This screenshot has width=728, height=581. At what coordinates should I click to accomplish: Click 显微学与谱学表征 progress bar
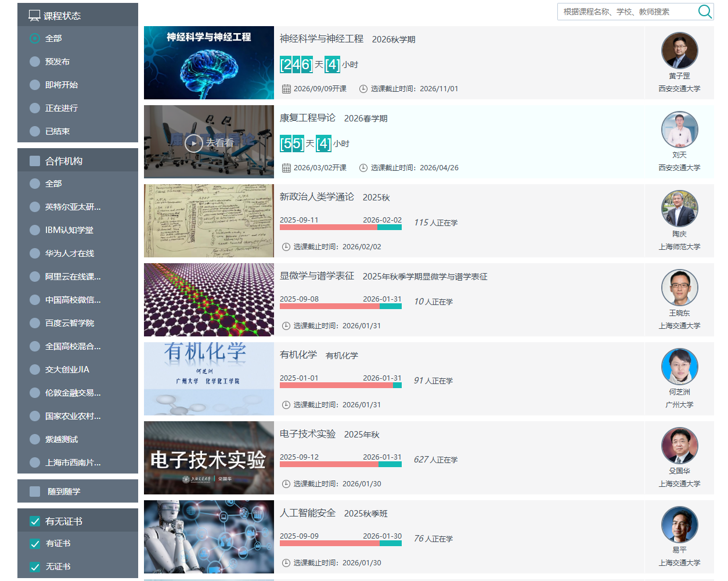(x=341, y=306)
